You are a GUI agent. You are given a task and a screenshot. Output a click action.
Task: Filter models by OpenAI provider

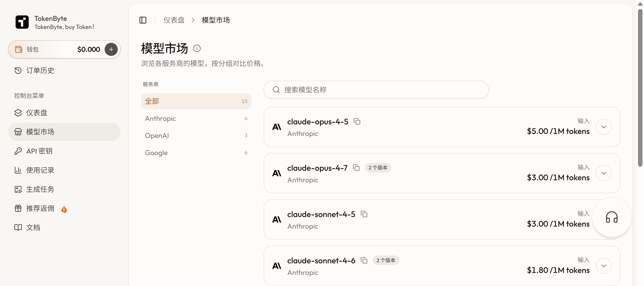196,135
